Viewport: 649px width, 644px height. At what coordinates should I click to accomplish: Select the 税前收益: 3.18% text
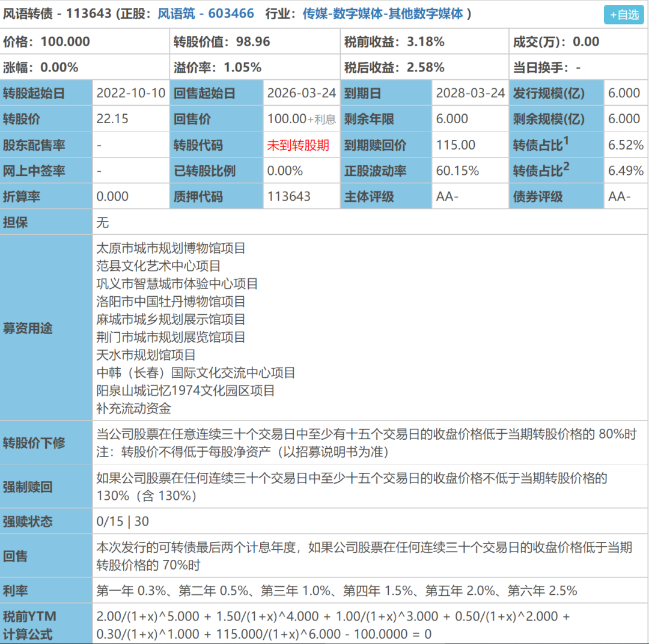[x=394, y=41]
